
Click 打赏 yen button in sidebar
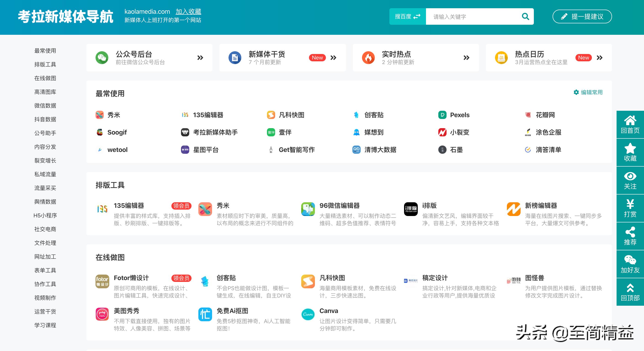pyautogui.click(x=630, y=208)
